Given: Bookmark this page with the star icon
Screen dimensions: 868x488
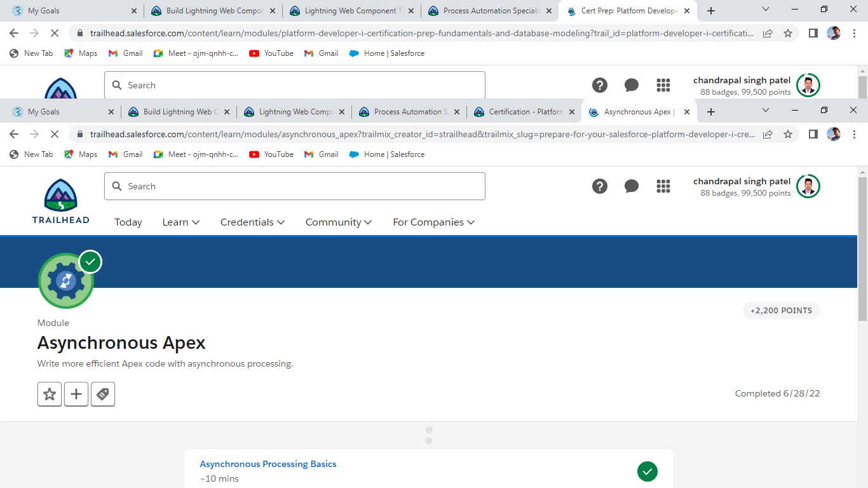Looking at the screenshot, I should [x=788, y=134].
